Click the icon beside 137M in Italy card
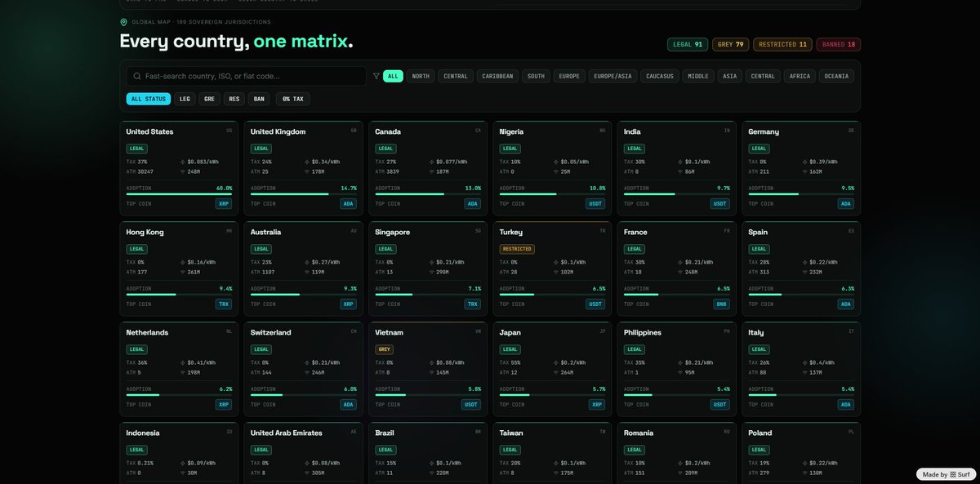This screenshot has height=484, width=980. pyautogui.click(x=805, y=372)
